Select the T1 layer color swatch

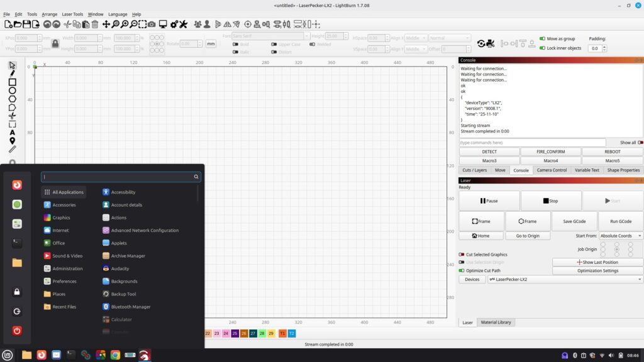tap(282, 333)
